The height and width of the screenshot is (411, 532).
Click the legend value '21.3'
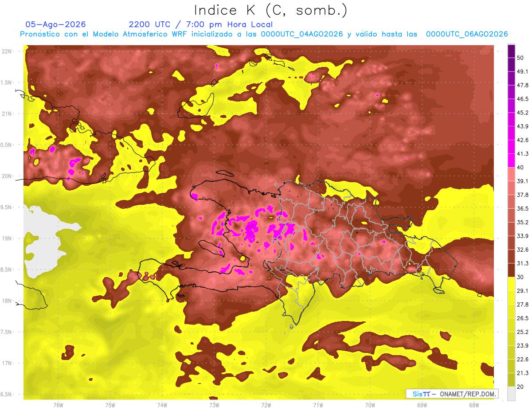tap(523, 373)
